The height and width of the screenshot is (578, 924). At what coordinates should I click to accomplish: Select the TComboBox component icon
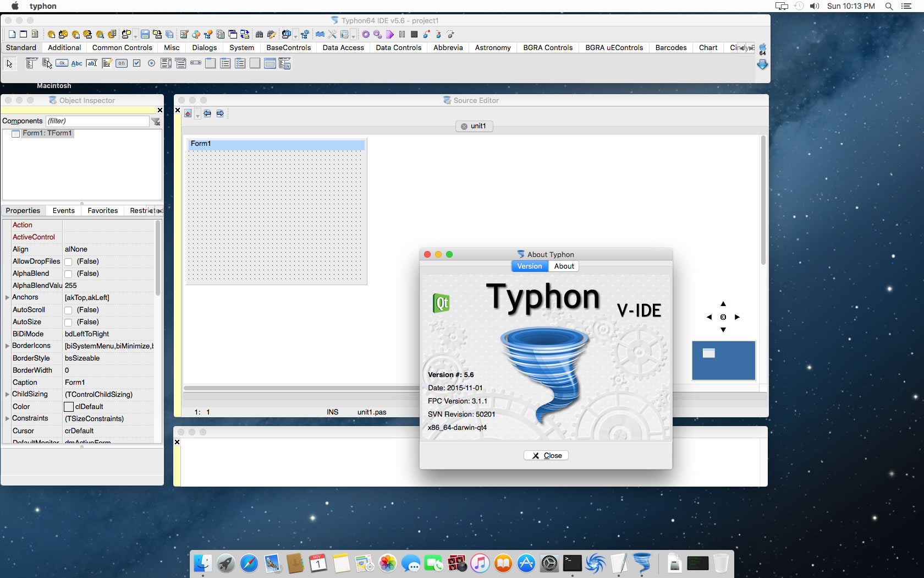180,64
